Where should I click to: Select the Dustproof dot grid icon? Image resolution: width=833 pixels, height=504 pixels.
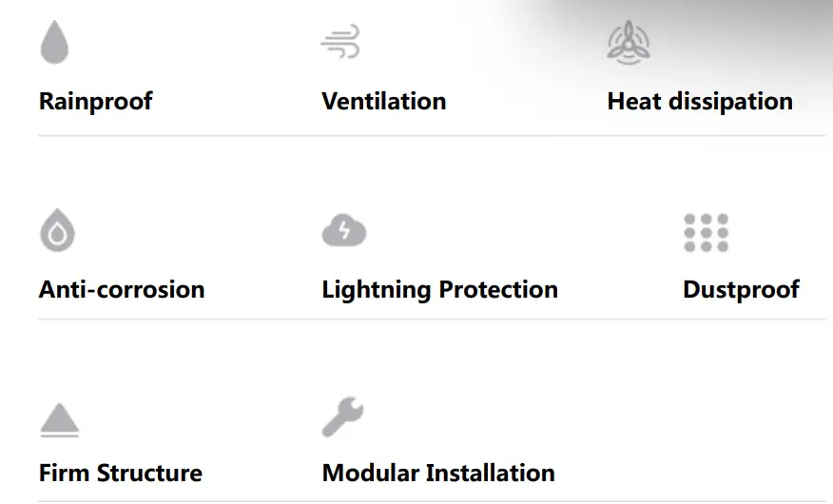pos(706,233)
